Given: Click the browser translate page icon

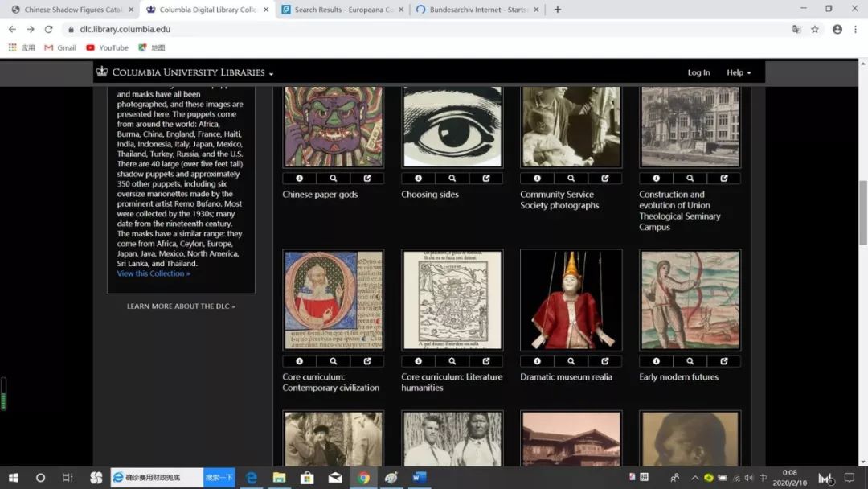Looking at the screenshot, I should point(796,29).
